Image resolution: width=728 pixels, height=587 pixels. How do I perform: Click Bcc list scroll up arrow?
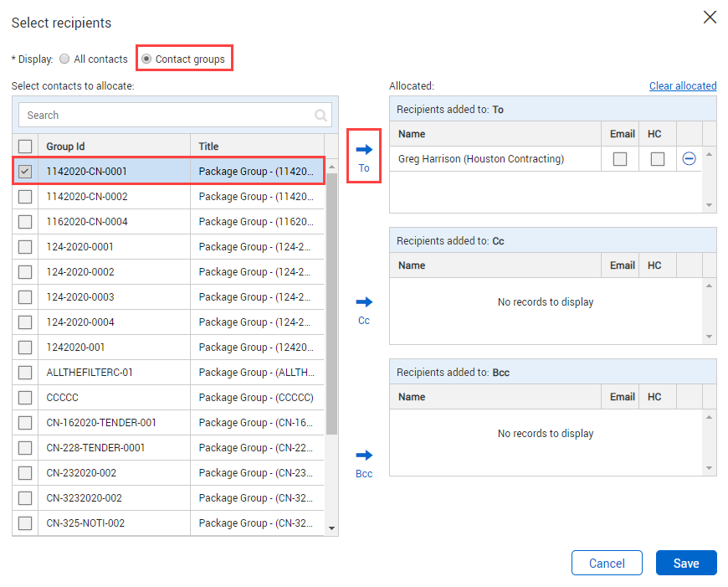[x=709, y=417]
